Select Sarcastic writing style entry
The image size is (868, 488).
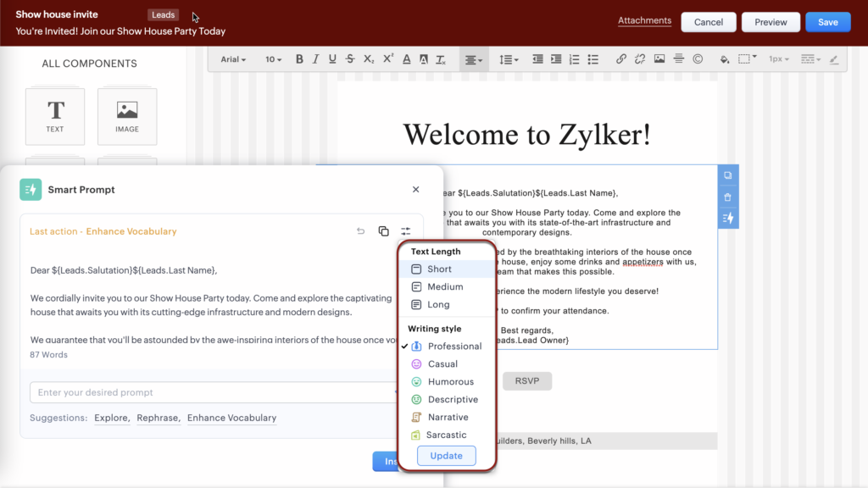tap(446, 435)
